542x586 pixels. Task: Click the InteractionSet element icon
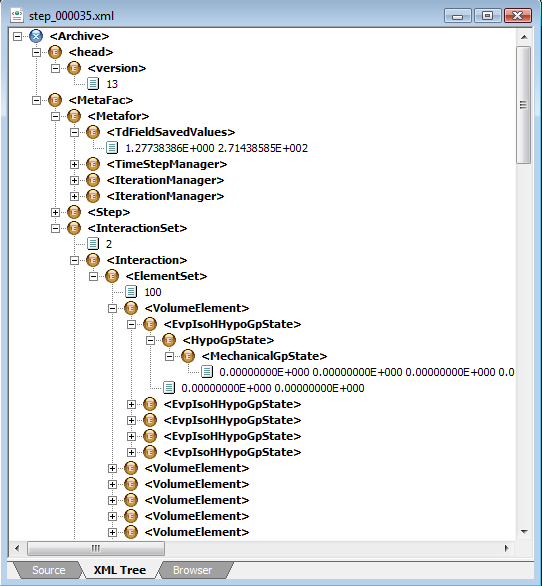74,228
